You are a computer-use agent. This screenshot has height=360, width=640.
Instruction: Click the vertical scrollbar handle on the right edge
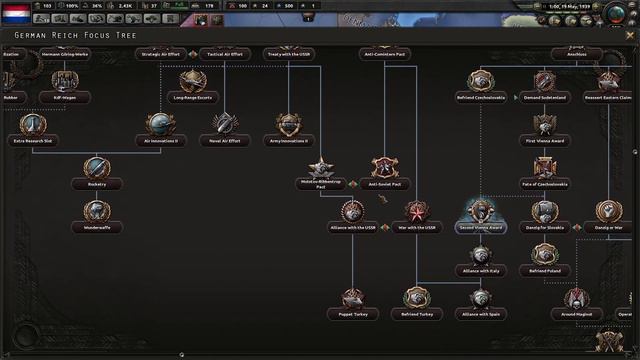(635, 151)
